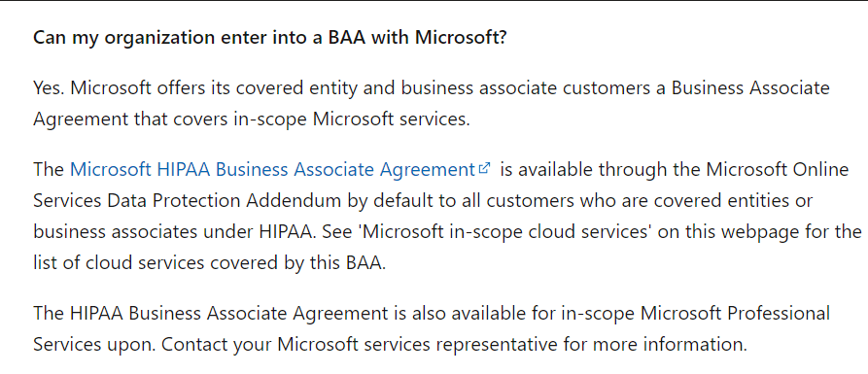Click the words 'Microsoft Professional' in the last paragraph
The height and width of the screenshot is (374, 868).
[736, 313]
